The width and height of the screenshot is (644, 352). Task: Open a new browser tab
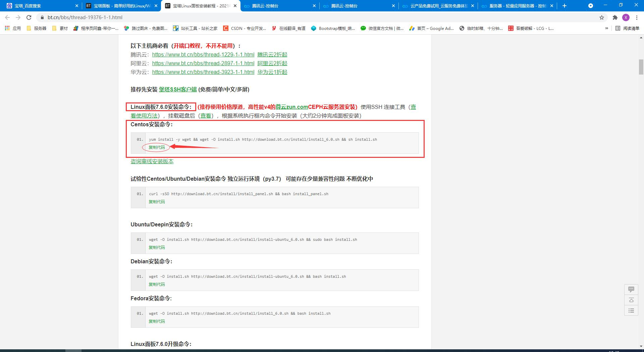pyautogui.click(x=565, y=6)
